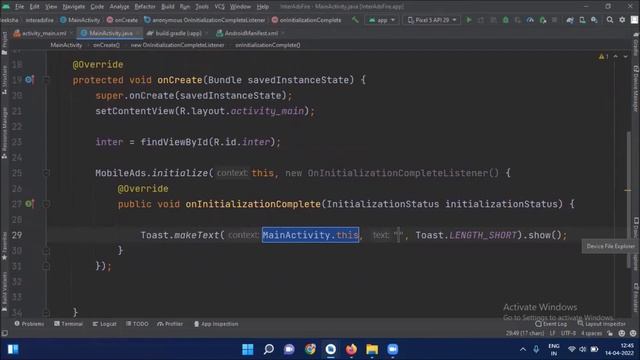Open File Explorer from the taskbar

coord(372,349)
